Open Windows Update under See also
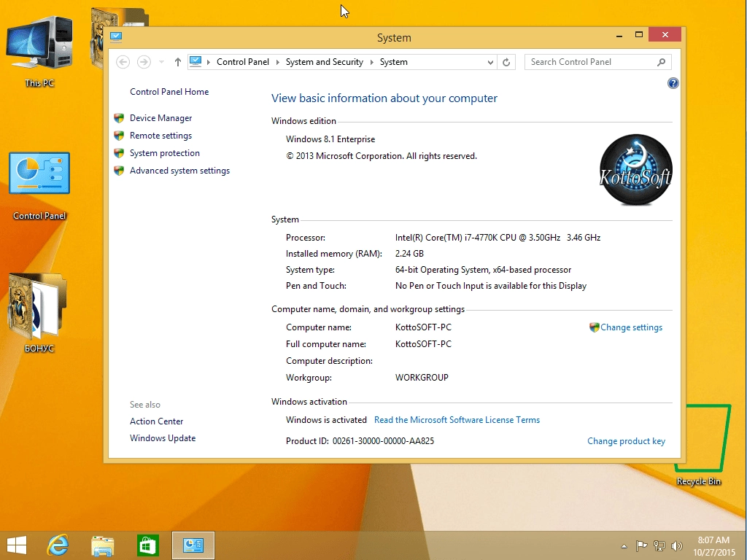 pyautogui.click(x=163, y=438)
